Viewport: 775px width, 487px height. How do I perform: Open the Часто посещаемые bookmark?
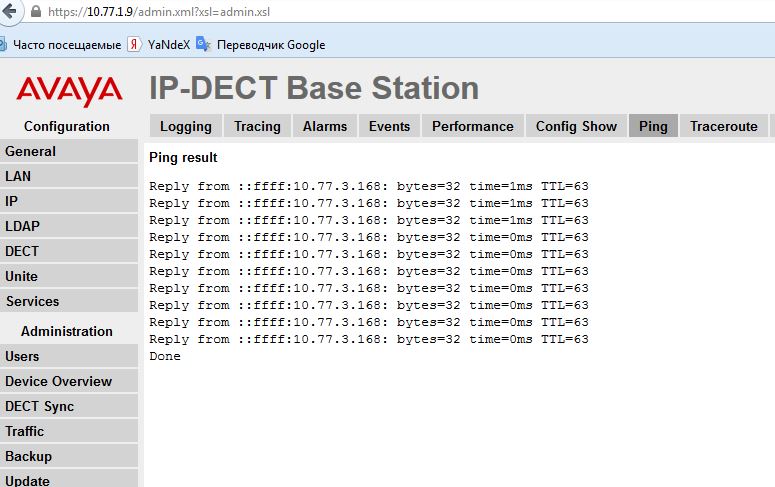point(67,45)
